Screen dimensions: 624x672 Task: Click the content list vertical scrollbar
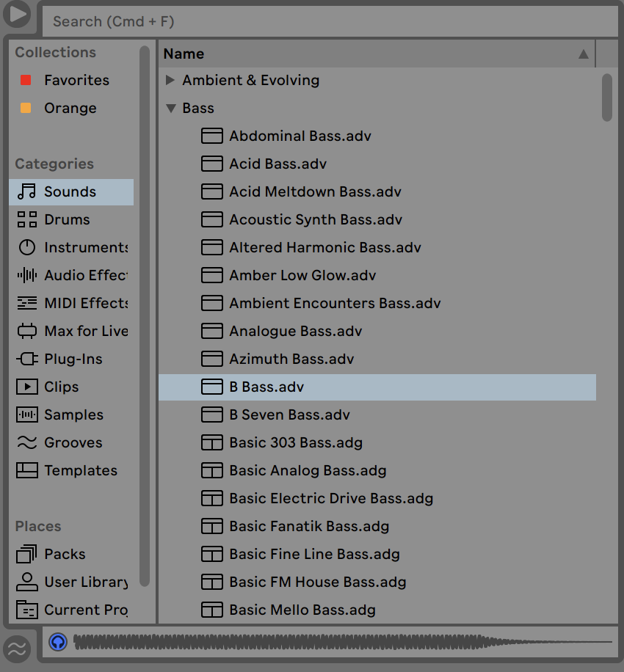607,98
